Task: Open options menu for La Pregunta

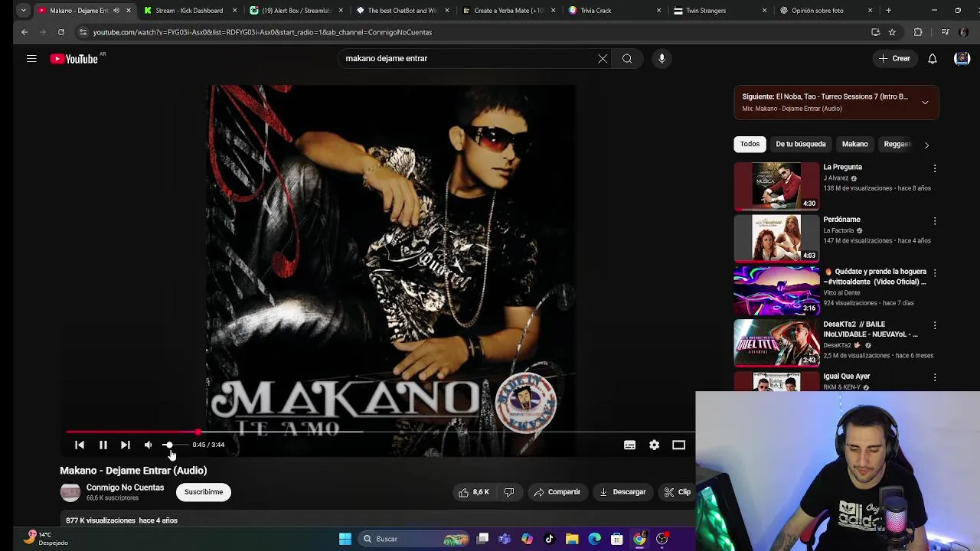Action: (x=935, y=168)
